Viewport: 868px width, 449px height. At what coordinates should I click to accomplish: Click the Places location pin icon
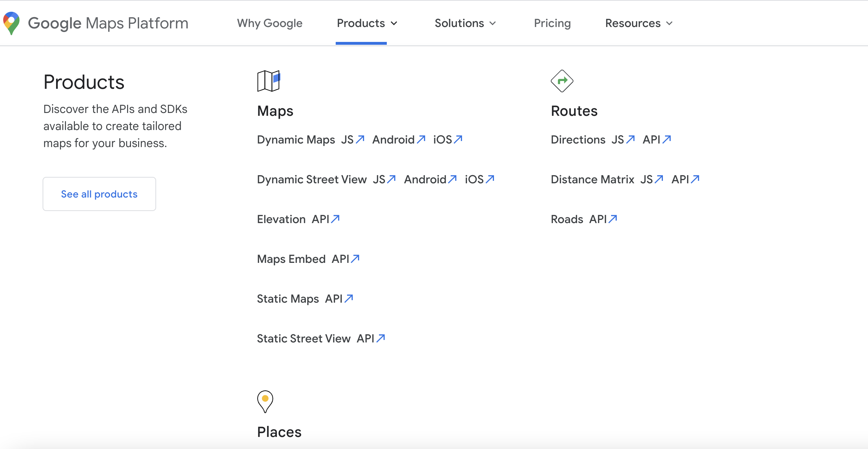pos(265,401)
